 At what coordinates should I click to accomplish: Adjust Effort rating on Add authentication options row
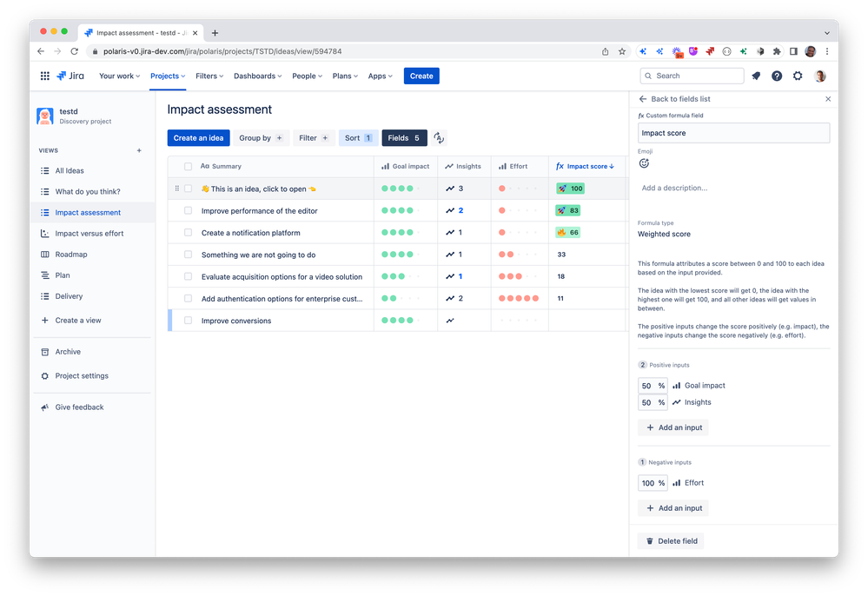click(x=519, y=298)
